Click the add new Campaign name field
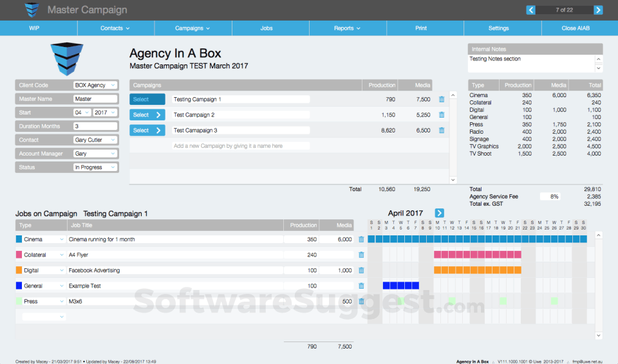The height and width of the screenshot is (364, 618). (240, 146)
